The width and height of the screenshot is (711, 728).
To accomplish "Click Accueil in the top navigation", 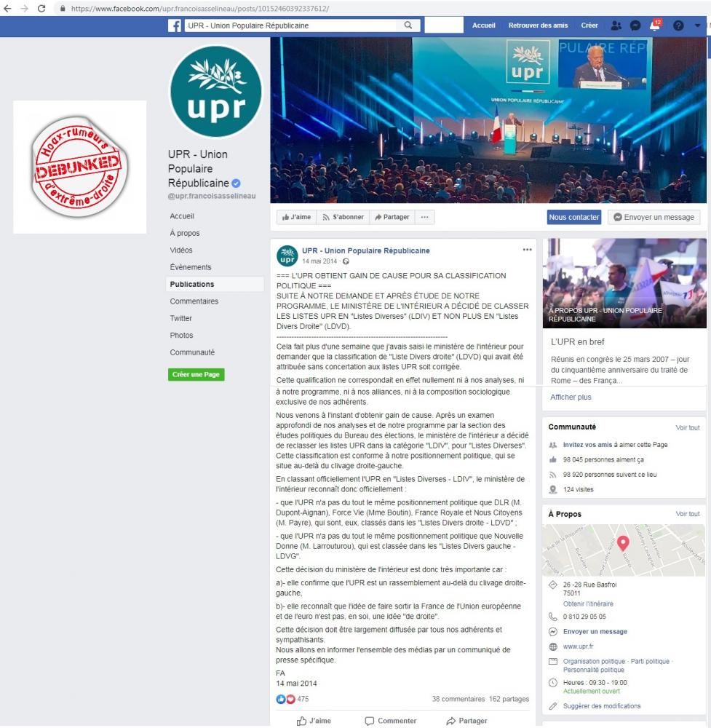I will [x=484, y=25].
